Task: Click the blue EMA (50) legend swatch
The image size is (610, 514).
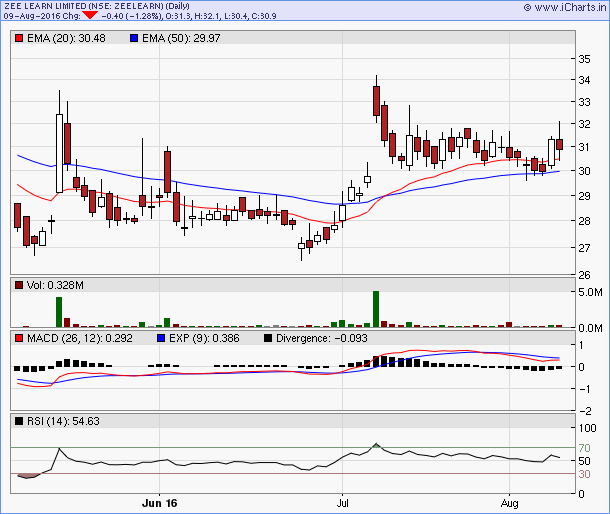Action: (134, 38)
